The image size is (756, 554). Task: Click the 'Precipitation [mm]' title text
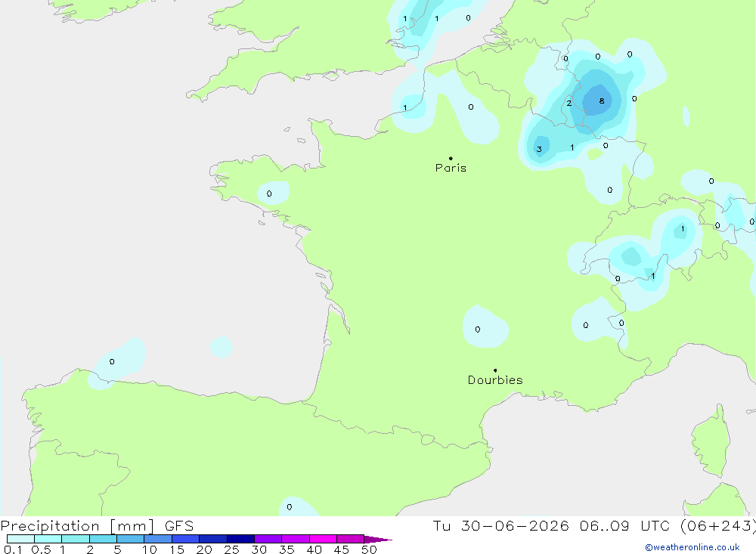(78, 525)
